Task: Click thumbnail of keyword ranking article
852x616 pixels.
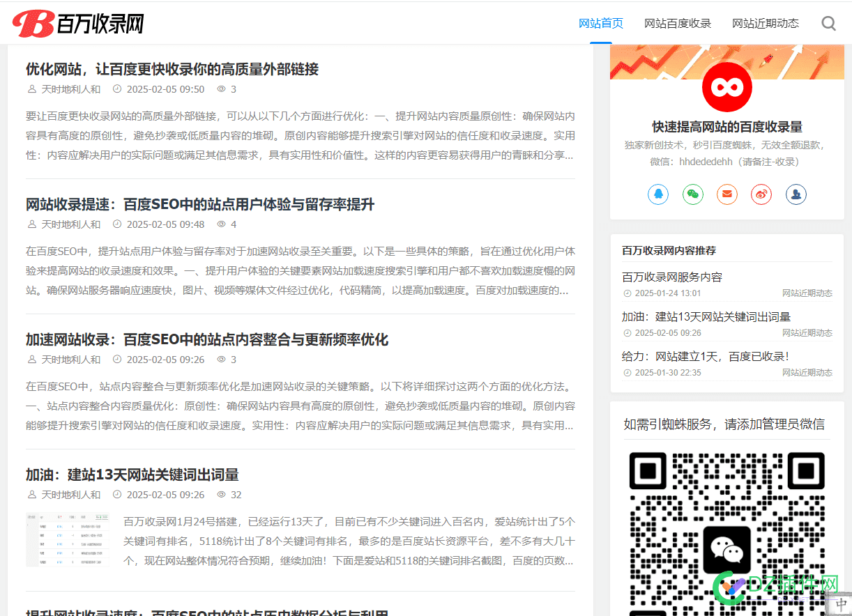Action: point(68,540)
